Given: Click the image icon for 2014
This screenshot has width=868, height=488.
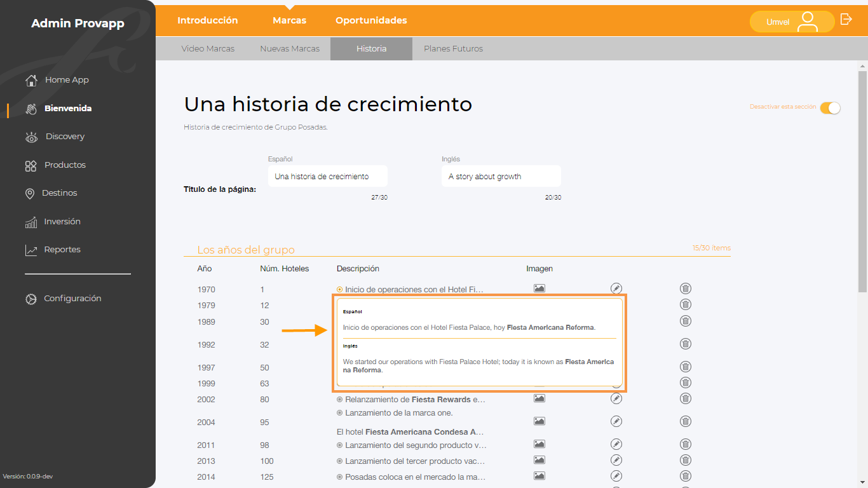Looking at the screenshot, I should coord(539,476).
